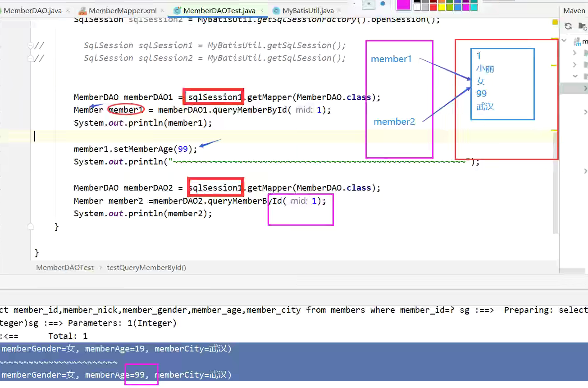The image size is (588, 388).
Task: Click the Maven reload projects icon
Action: pos(568,26)
